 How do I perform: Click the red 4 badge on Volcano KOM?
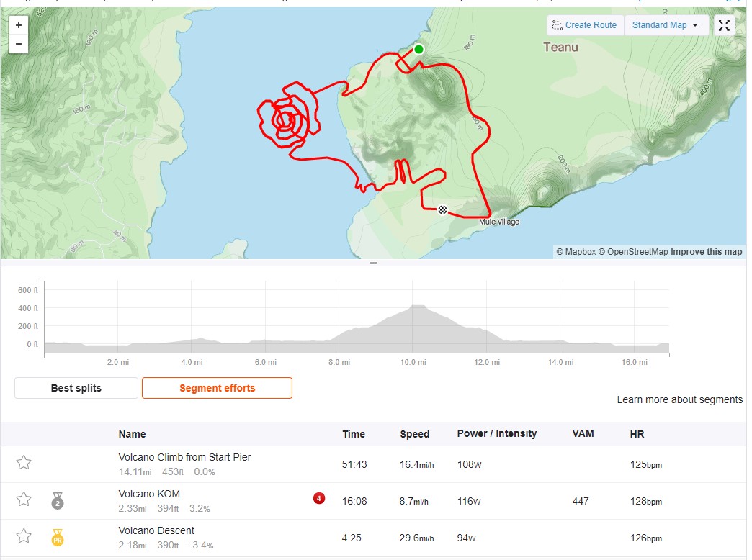(x=319, y=498)
